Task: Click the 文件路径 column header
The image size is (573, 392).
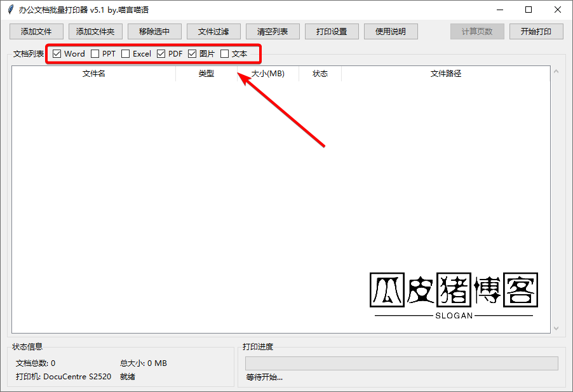Action: [445, 74]
